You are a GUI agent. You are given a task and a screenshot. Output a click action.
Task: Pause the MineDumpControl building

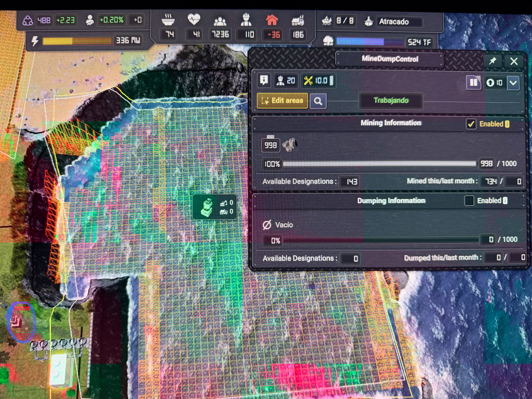point(473,82)
